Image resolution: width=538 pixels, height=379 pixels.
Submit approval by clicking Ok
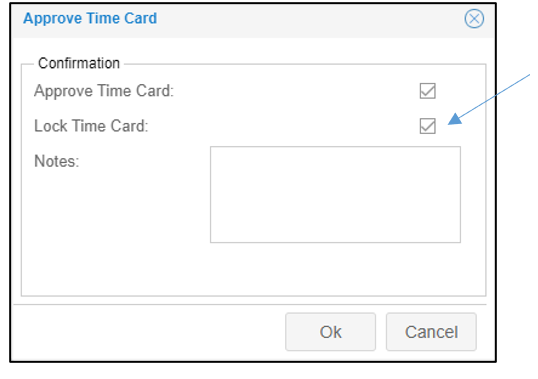click(x=330, y=332)
